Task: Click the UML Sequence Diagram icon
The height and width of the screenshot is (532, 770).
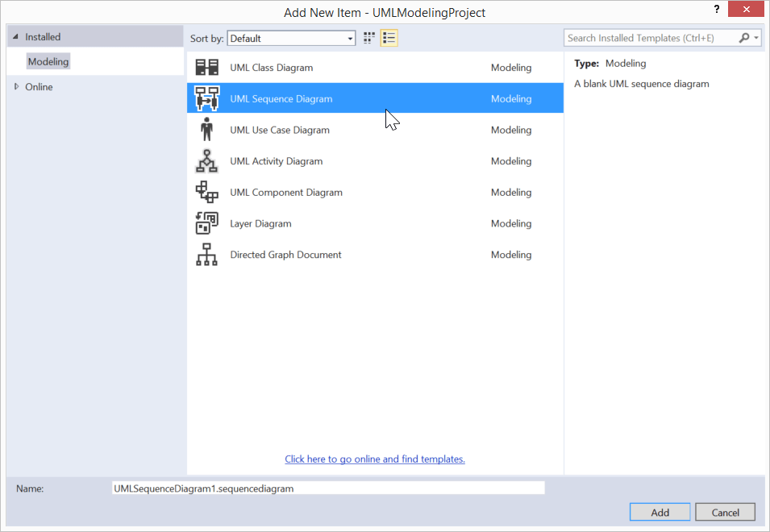Action: (x=206, y=98)
